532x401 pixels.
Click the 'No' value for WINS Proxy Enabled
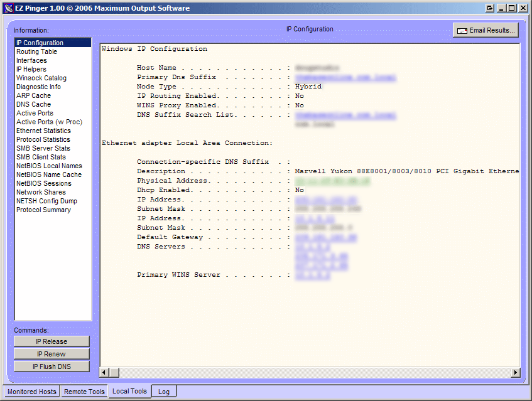click(299, 105)
